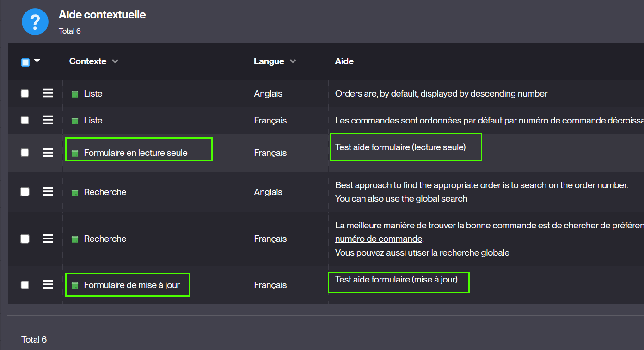
Task: Open the Formulaire en lecture seule entry
Action: [135, 153]
